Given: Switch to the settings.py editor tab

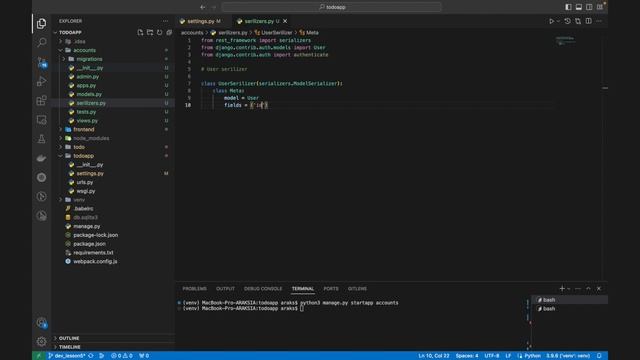Looking at the screenshot, I should pyautogui.click(x=204, y=21).
